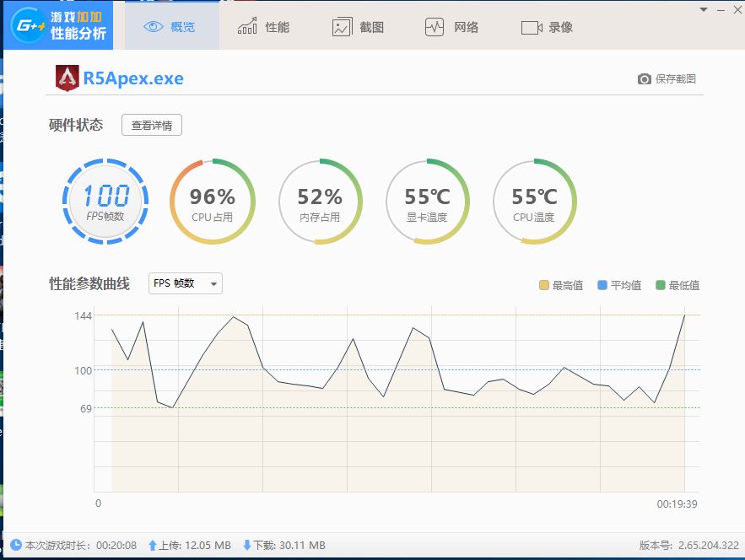745x560 pixels.
Task: Click the game session clock icon in status bar
Action: click(x=14, y=545)
